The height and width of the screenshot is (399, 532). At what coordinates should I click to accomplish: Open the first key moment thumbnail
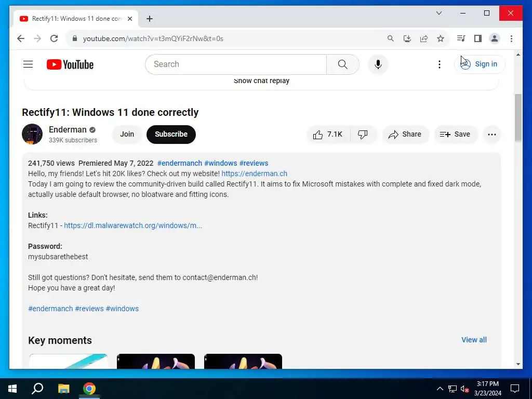(x=68, y=362)
